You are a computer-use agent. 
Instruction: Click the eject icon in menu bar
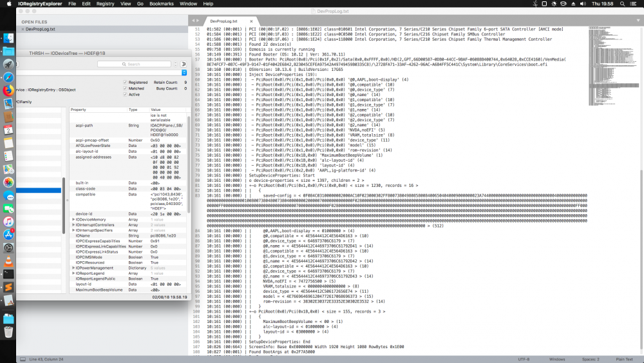coord(573,4)
